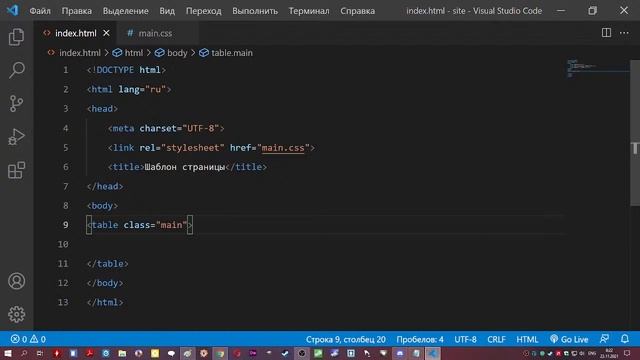Open the Windows Start menu

click(x=8, y=353)
